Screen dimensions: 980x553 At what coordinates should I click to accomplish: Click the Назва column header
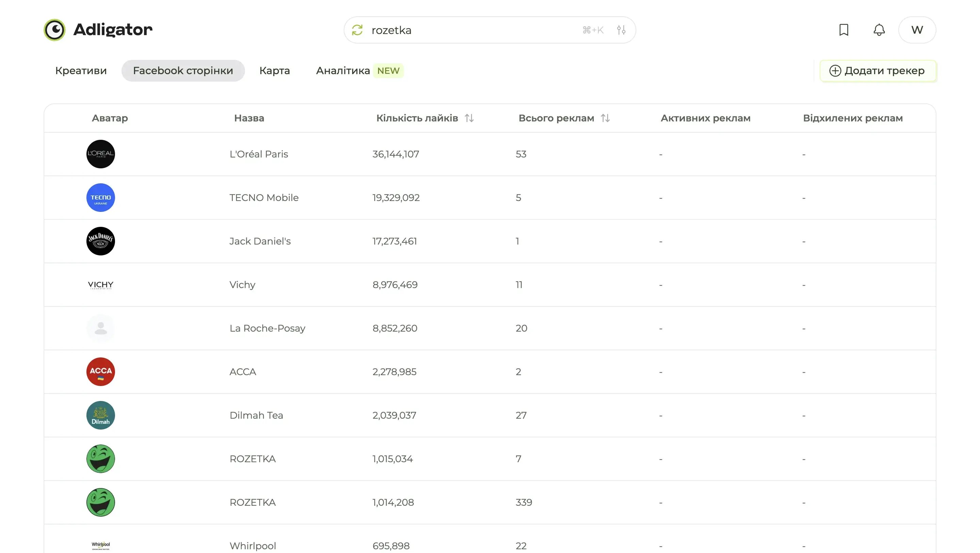click(249, 118)
